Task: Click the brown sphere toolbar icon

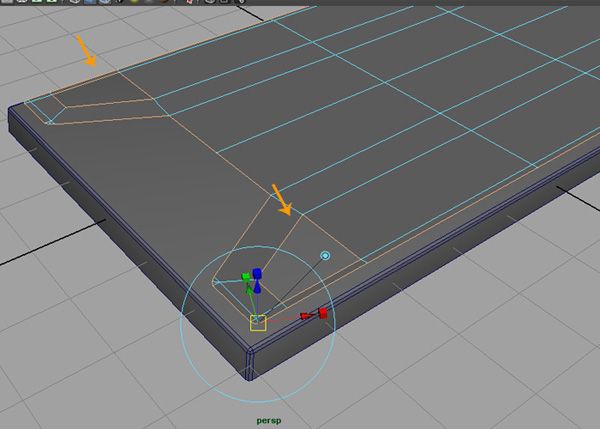Action: click(x=164, y=2)
